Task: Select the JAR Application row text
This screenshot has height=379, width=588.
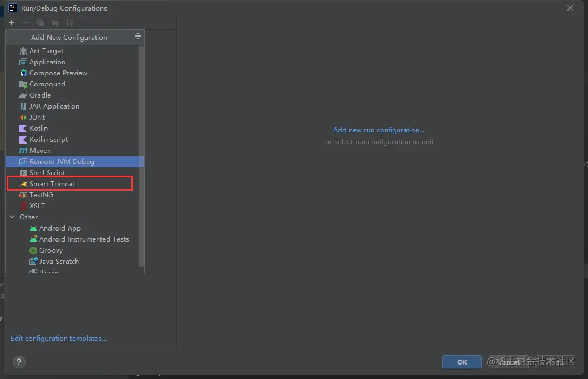Action: [54, 106]
